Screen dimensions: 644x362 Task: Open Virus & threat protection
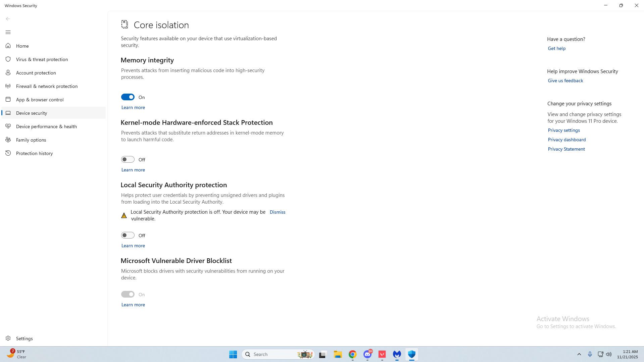(x=54, y=59)
